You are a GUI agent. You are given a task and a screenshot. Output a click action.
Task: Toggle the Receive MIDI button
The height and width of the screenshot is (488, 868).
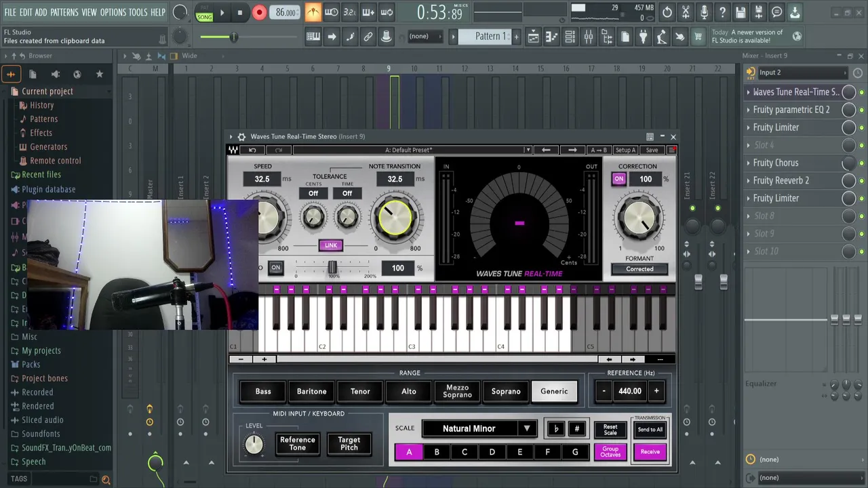[x=650, y=452]
